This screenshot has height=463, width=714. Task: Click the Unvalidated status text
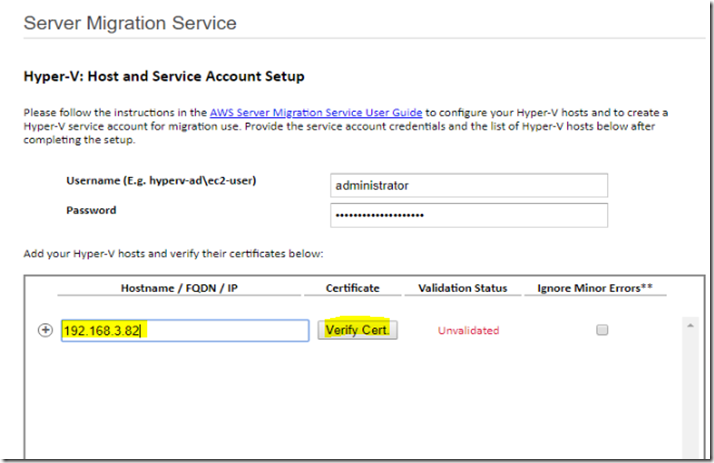coord(469,331)
